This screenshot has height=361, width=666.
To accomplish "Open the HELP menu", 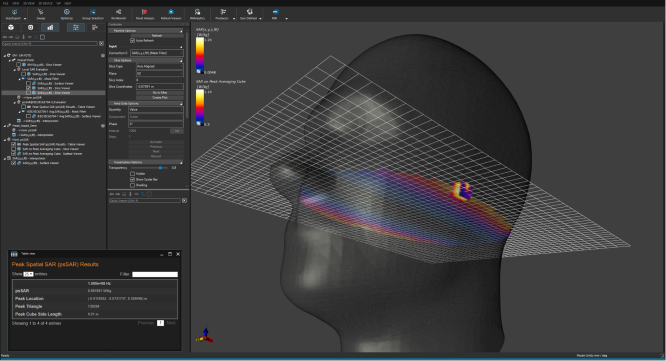I will [x=68, y=3].
